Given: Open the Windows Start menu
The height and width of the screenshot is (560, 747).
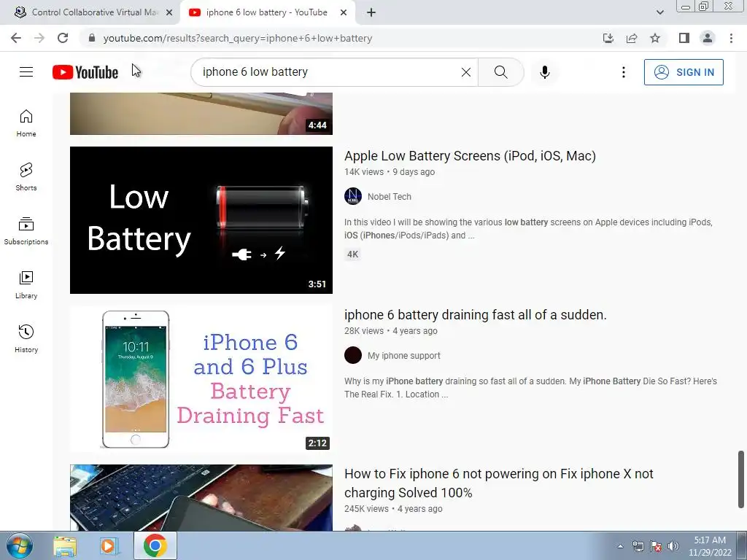Looking at the screenshot, I should pos(20,546).
